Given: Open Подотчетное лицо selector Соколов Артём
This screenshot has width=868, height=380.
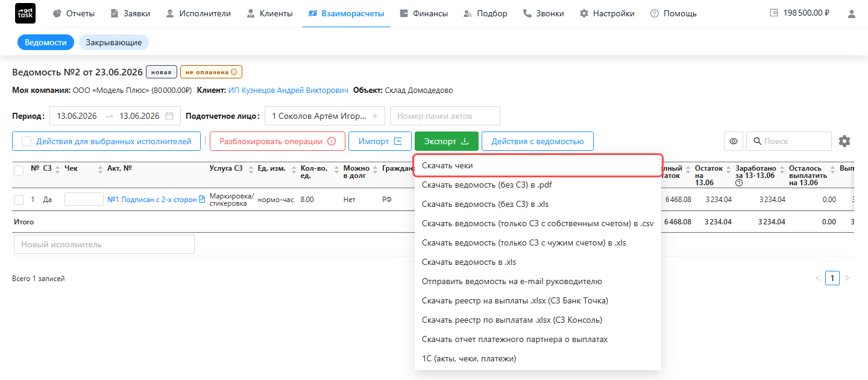Looking at the screenshot, I should point(325,116).
